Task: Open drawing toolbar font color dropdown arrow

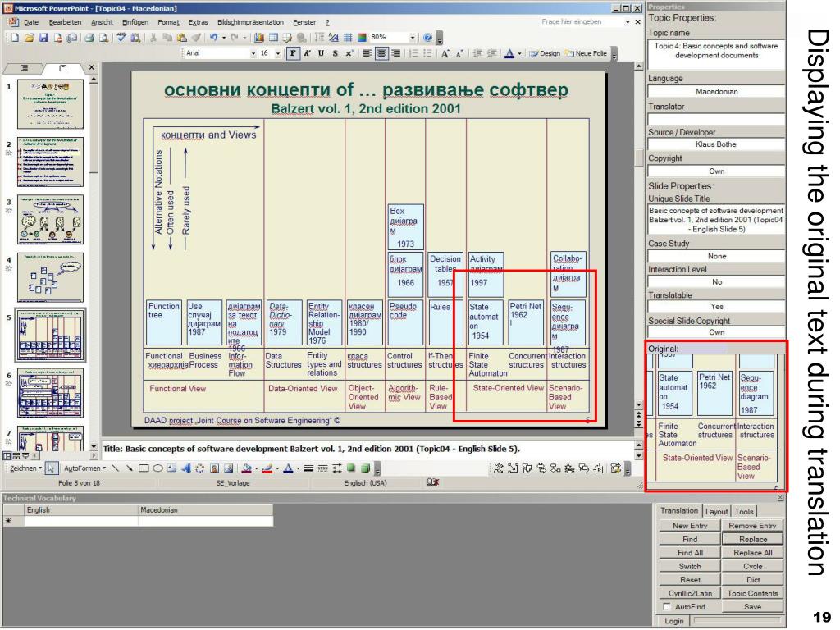Action: point(298,468)
